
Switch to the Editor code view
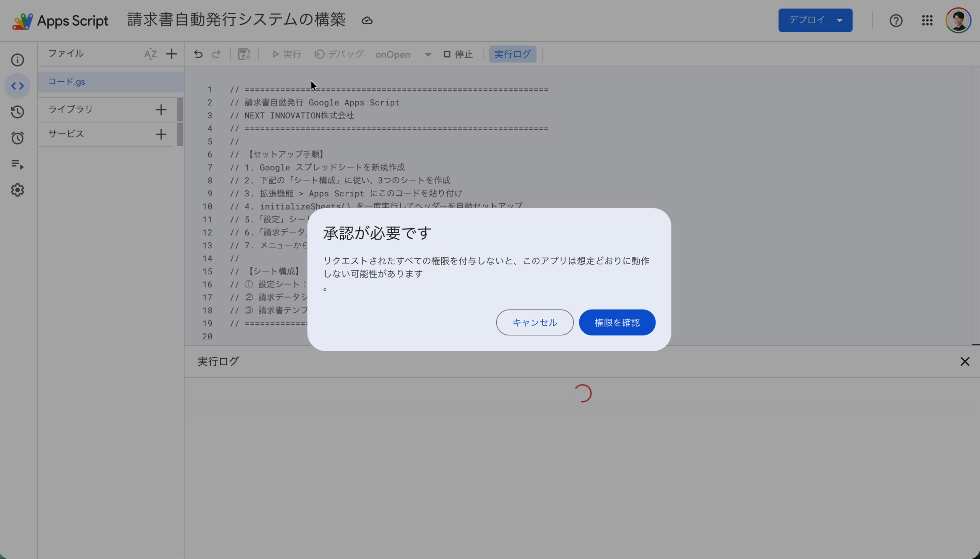click(x=17, y=86)
